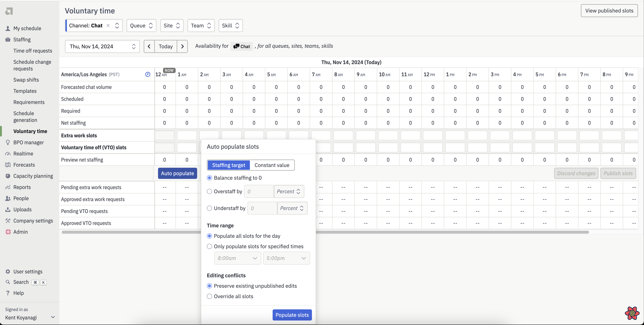Click the Reports chart icon

coord(8,187)
